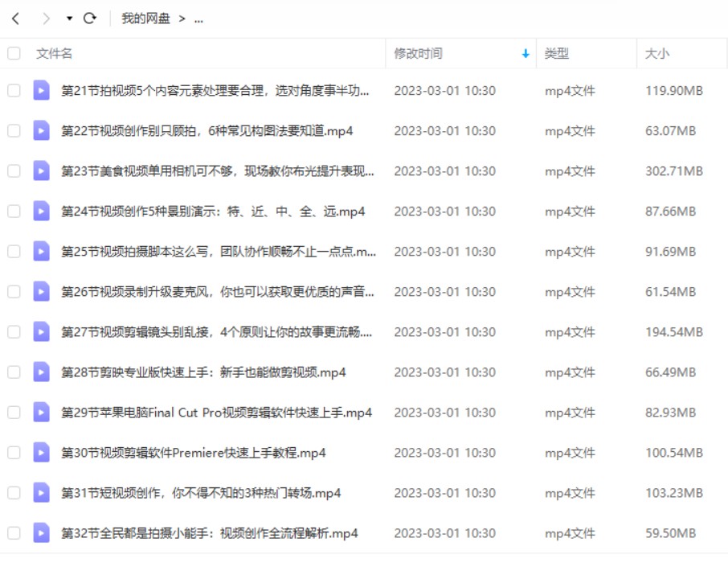Screen dimensions: 728x575
Task: Check the box for 第32节 video
Action: click(x=14, y=532)
